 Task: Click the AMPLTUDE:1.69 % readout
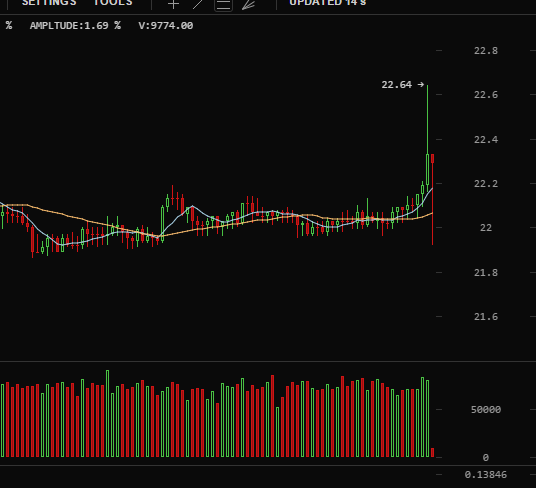click(x=75, y=26)
